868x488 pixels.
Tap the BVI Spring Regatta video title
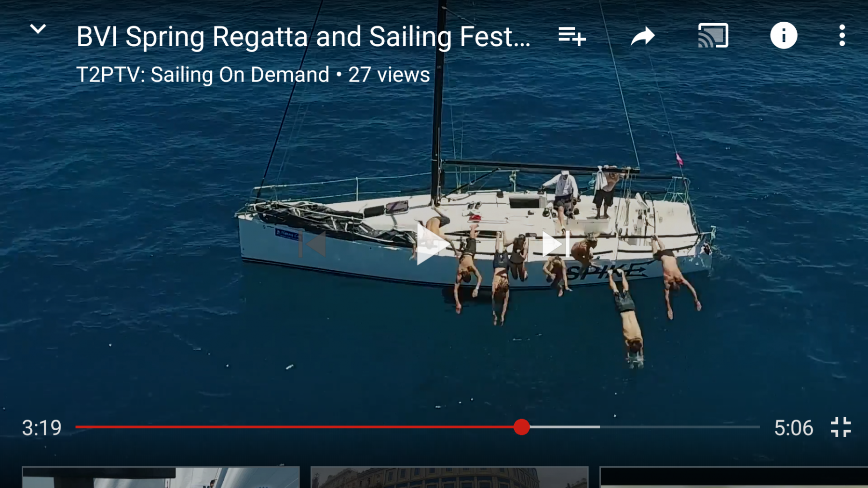(x=303, y=37)
